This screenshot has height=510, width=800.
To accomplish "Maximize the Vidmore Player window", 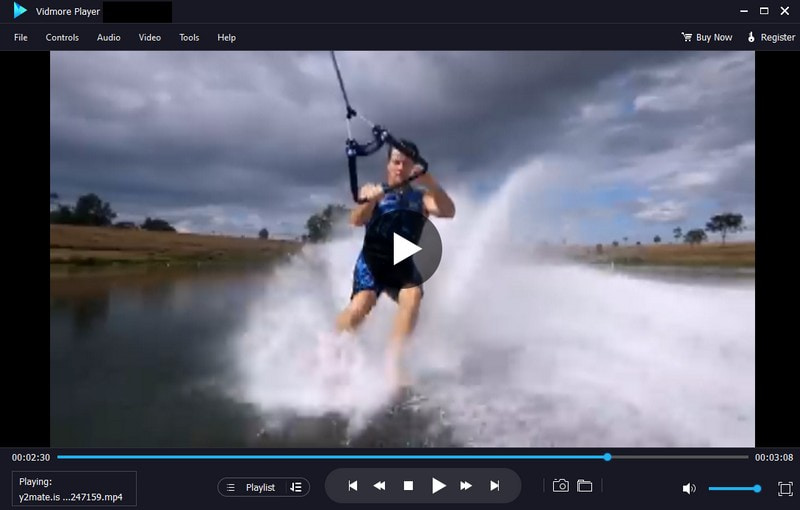I will point(764,11).
